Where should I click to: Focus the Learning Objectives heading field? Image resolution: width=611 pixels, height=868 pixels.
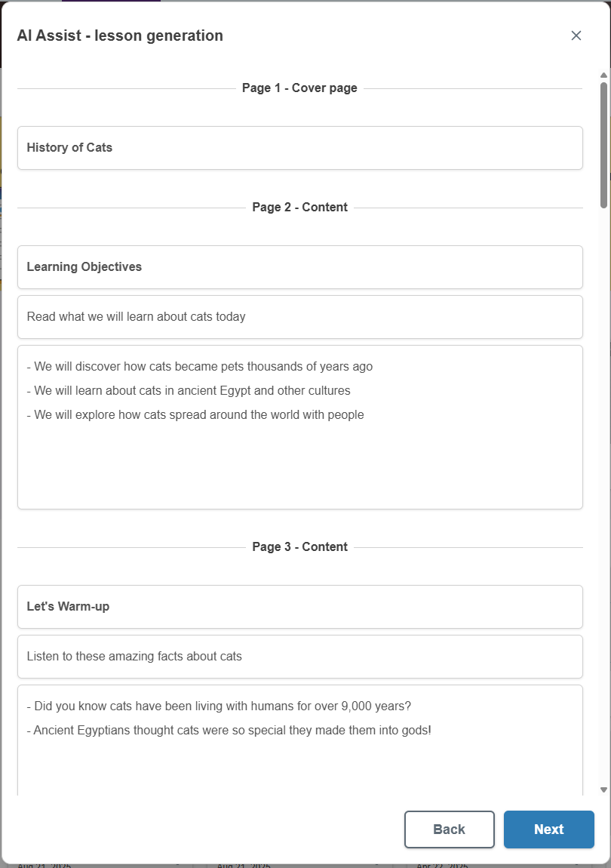299,267
